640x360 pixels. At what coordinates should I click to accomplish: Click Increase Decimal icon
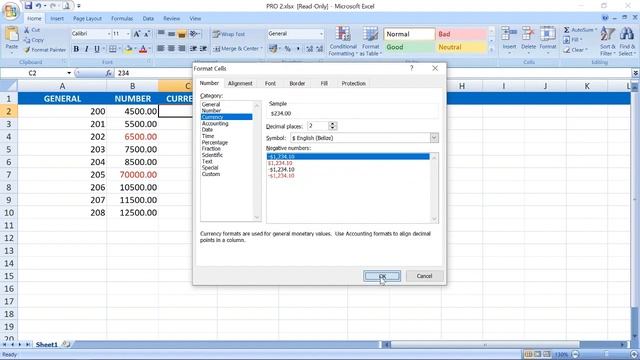[x=309, y=49]
